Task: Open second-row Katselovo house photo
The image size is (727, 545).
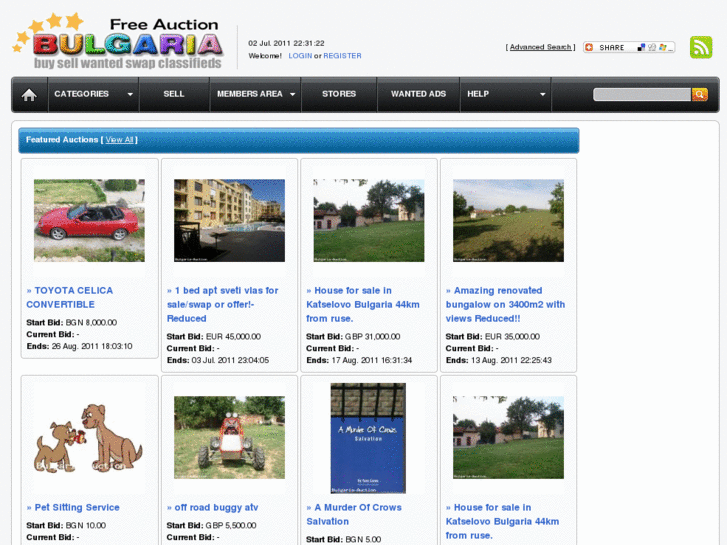Action: click(509, 437)
